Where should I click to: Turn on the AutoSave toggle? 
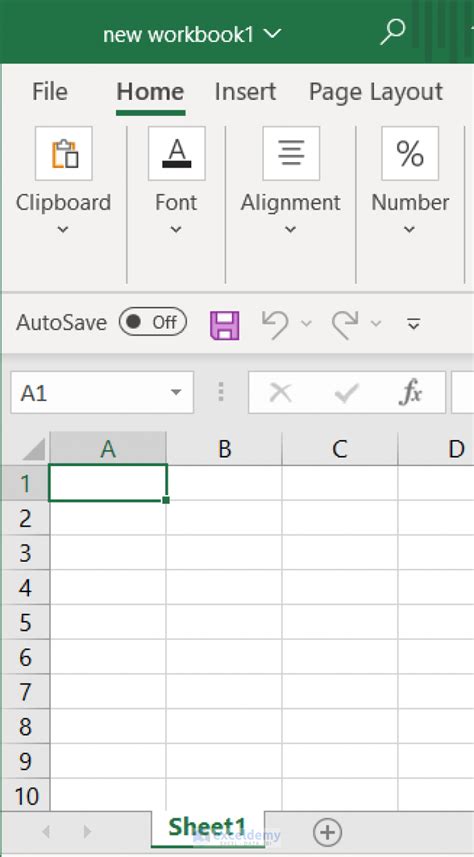[153, 322]
